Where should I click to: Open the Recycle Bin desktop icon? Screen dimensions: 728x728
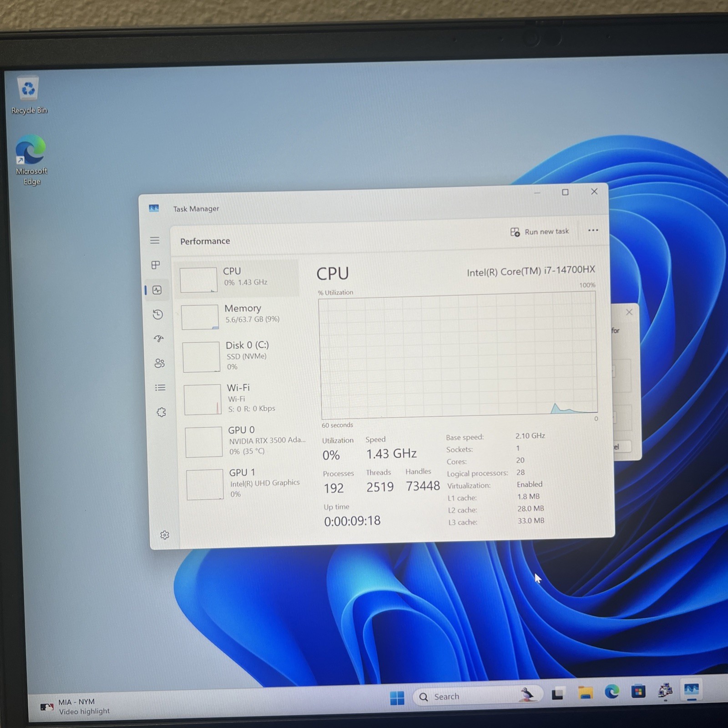(x=29, y=95)
